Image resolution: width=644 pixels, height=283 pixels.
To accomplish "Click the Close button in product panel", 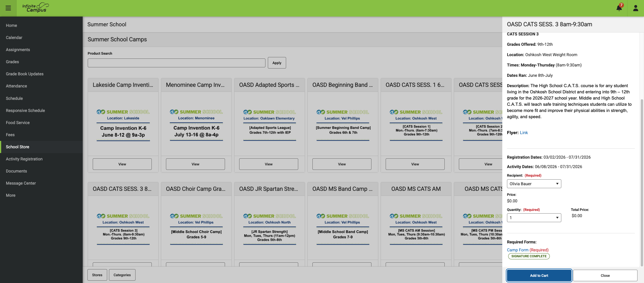I will pos(605,276).
